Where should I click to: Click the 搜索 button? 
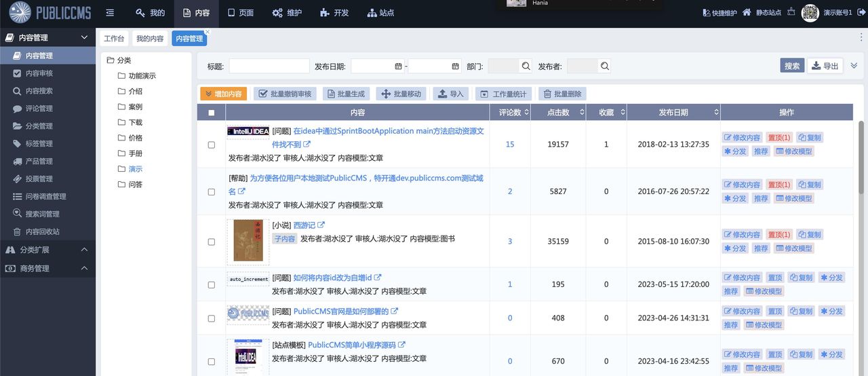pyautogui.click(x=792, y=66)
